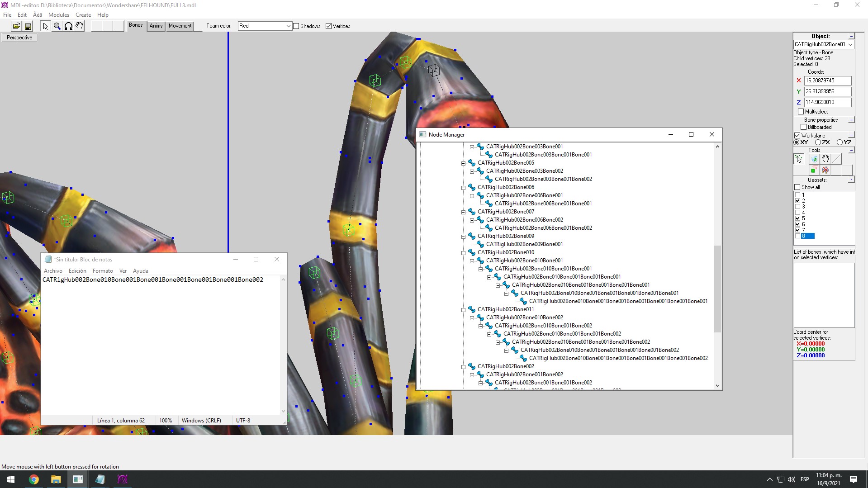868x488 pixels.
Task: Click the bone icon of CATRigHub002Bone005
Action: [472, 163]
